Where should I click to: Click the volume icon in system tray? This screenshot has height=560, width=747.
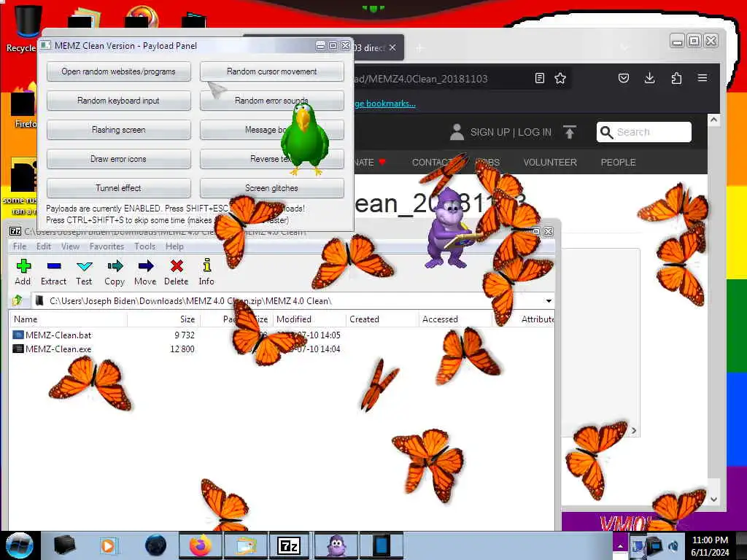click(673, 546)
